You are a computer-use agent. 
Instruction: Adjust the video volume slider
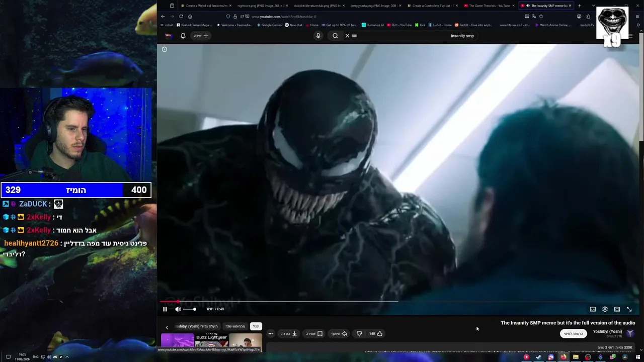[190, 309]
